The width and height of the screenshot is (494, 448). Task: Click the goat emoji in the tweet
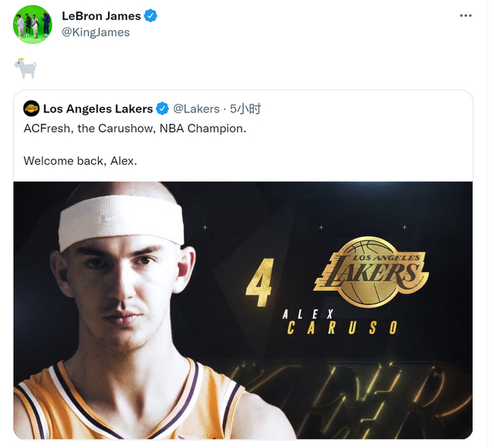click(25, 69)
